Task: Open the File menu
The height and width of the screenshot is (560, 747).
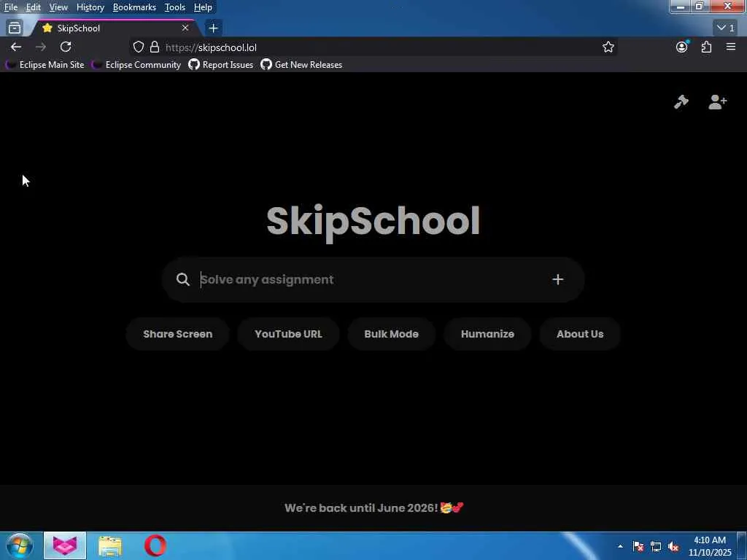Action: click(x=10, y=7)
